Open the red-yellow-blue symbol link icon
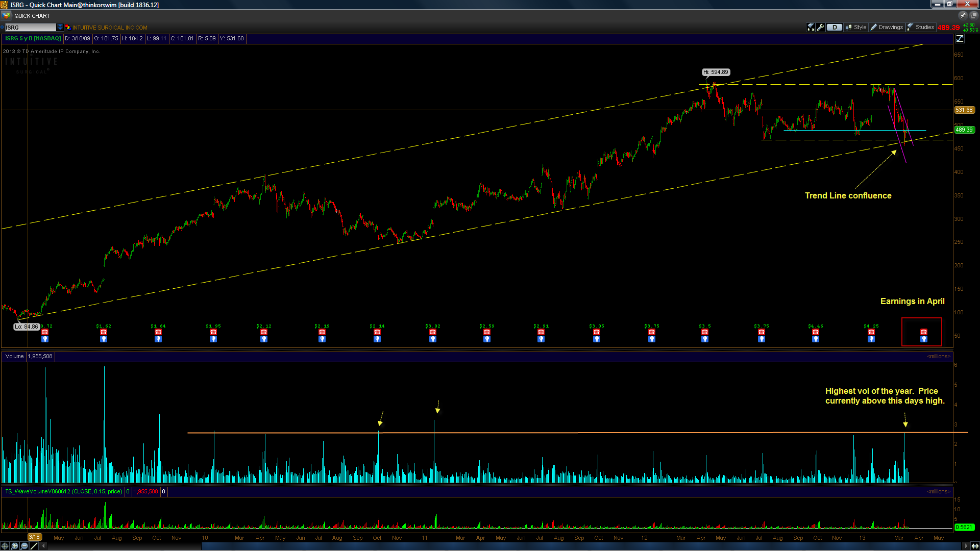 coord(67,28)
